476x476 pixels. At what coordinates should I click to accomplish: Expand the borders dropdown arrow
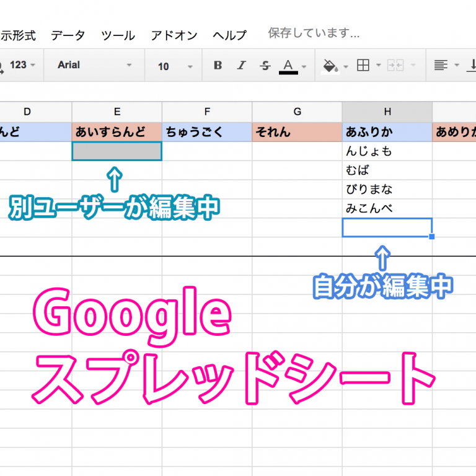(x=378, y=65)
